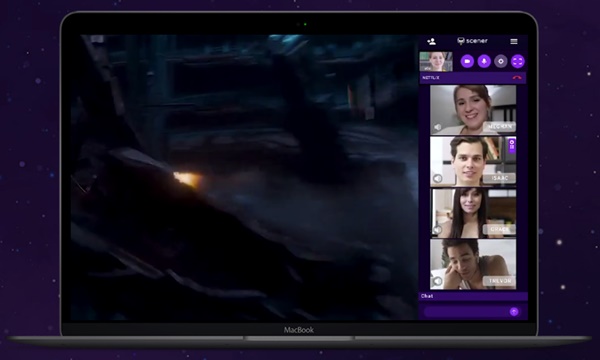Click the GRACE name label

(500, 229)
